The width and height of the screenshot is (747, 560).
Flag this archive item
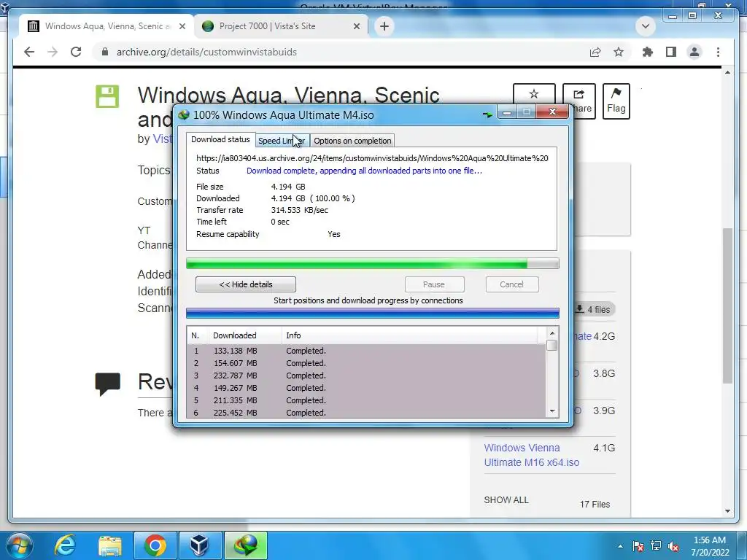pos(616,101)
